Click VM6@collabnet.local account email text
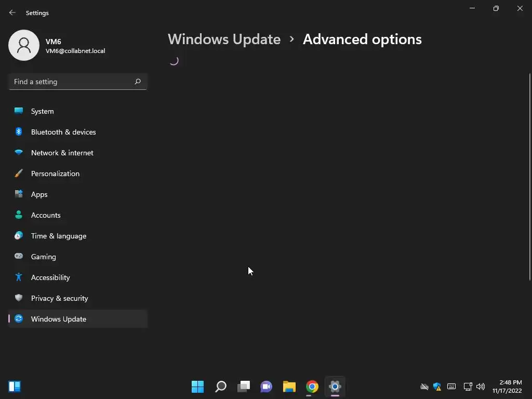Viewport: 532px width, 399px height. point(75,51)
